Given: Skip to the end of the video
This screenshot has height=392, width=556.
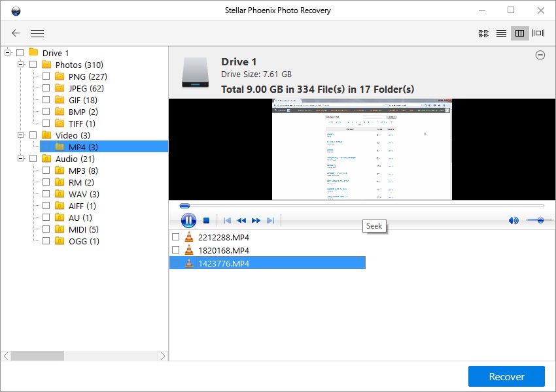Looking at the screenshot, I should coord(271,220).
